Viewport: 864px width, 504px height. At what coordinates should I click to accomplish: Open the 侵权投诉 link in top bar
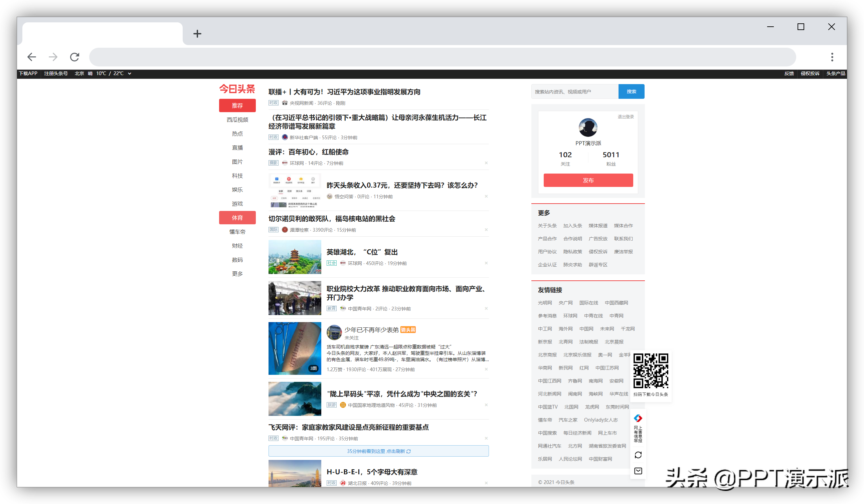810,74
